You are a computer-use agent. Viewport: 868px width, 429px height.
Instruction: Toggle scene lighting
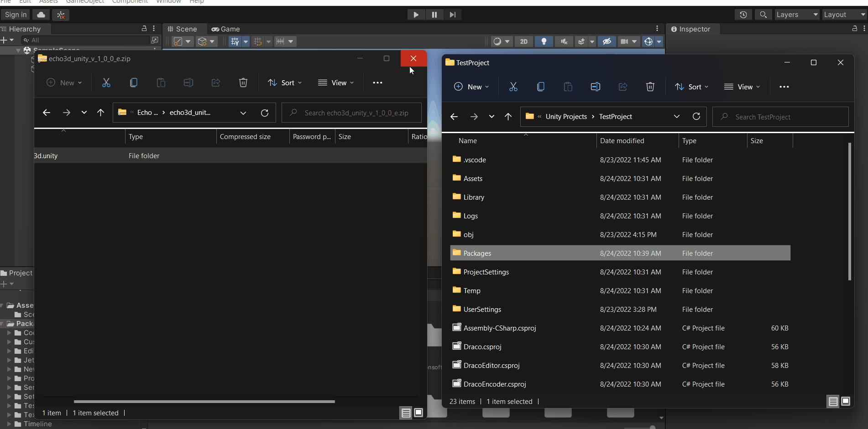click(544, 41)
